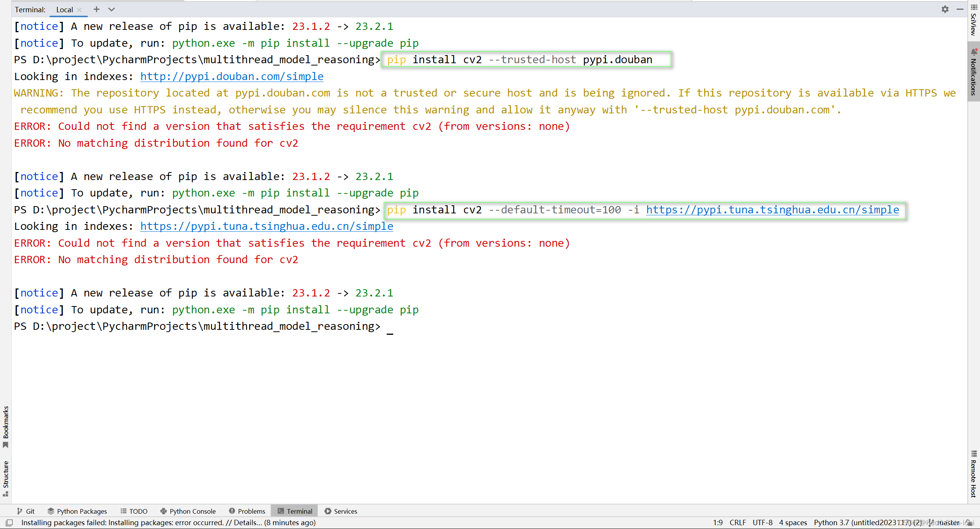Open the Python Packages tool window
980x529 pixels.
[x=77, y=511]
